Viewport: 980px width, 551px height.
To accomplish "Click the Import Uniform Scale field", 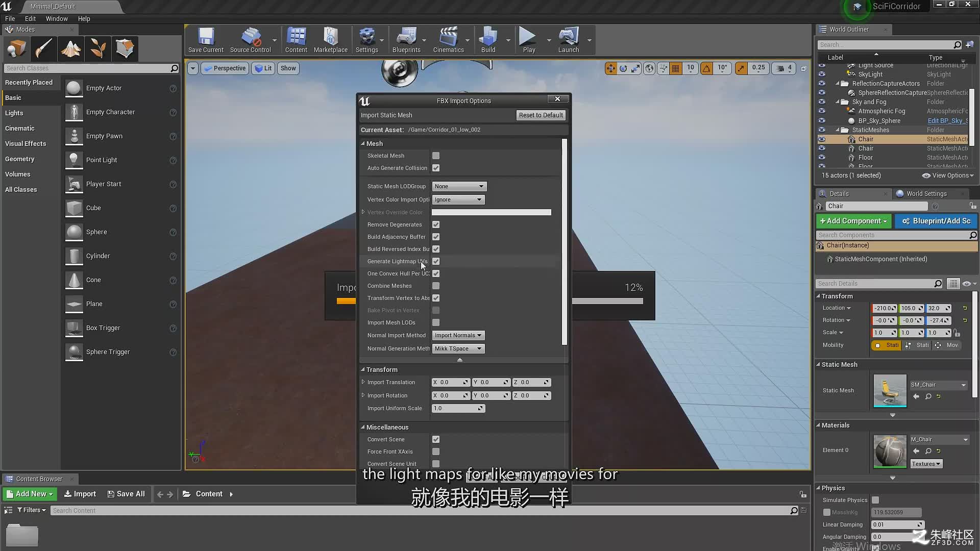I will click(458, 408).
